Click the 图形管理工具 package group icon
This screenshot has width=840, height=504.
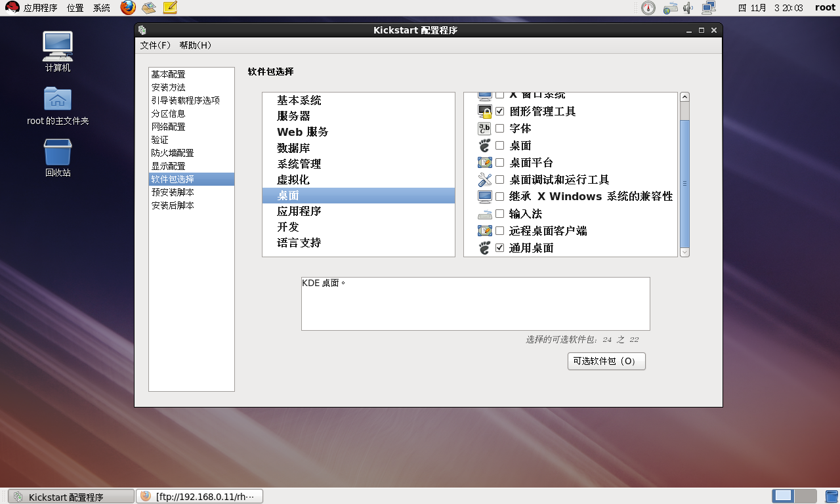(485, 112)
